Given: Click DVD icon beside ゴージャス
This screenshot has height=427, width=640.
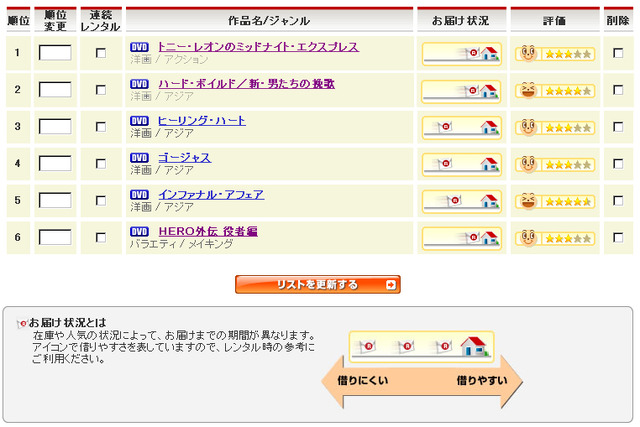Looking at the screenshot, I should pyautogui.click(x=139, y=158).
